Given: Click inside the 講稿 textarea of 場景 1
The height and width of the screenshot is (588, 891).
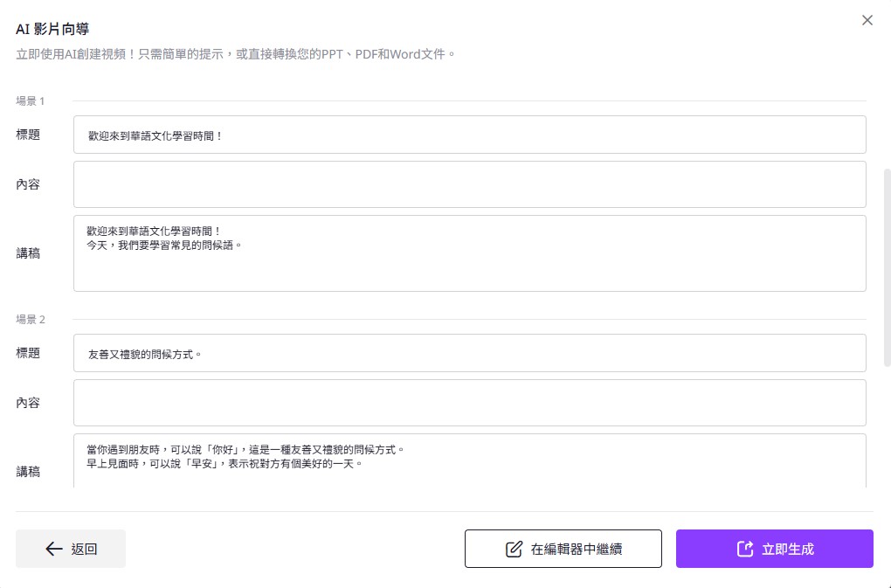Looking at the screenshot, I should click(x=469, y=252).
